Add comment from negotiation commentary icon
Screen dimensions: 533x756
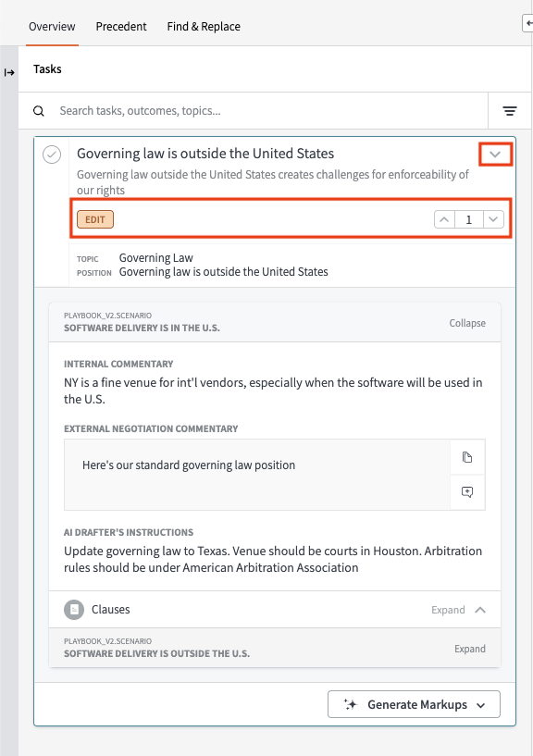467,492
